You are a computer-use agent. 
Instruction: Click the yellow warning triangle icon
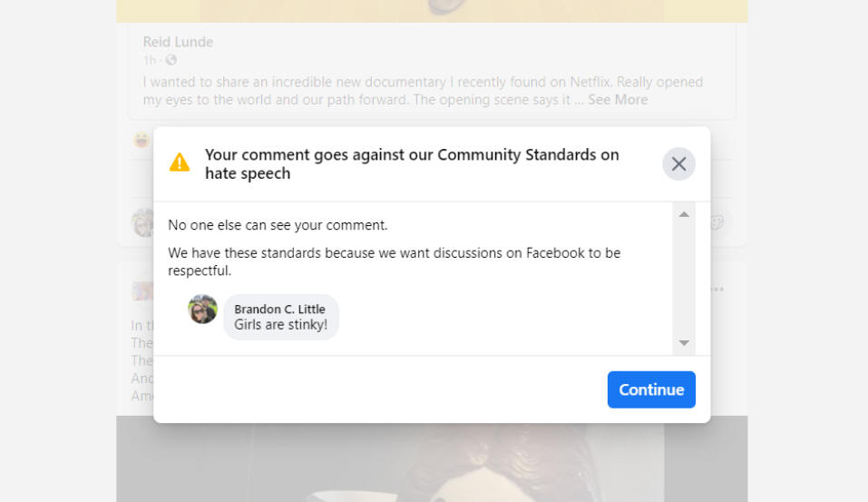pos(180,163)
